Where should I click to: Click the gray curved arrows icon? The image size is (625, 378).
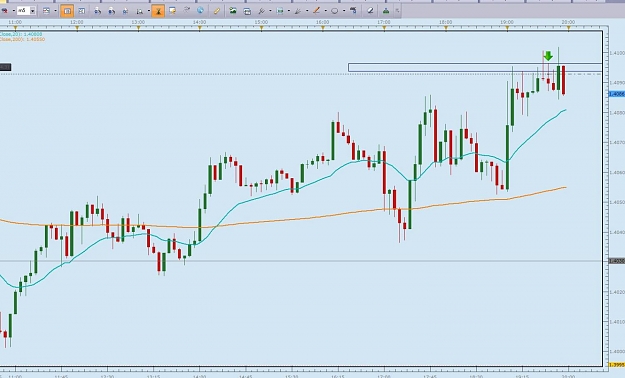187,10
